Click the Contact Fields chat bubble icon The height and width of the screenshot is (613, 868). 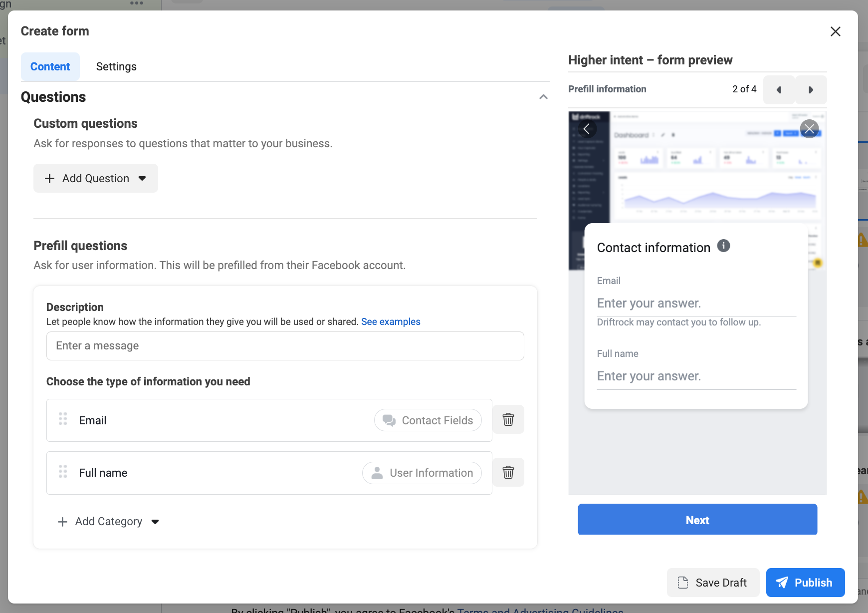tap(389, 420)
